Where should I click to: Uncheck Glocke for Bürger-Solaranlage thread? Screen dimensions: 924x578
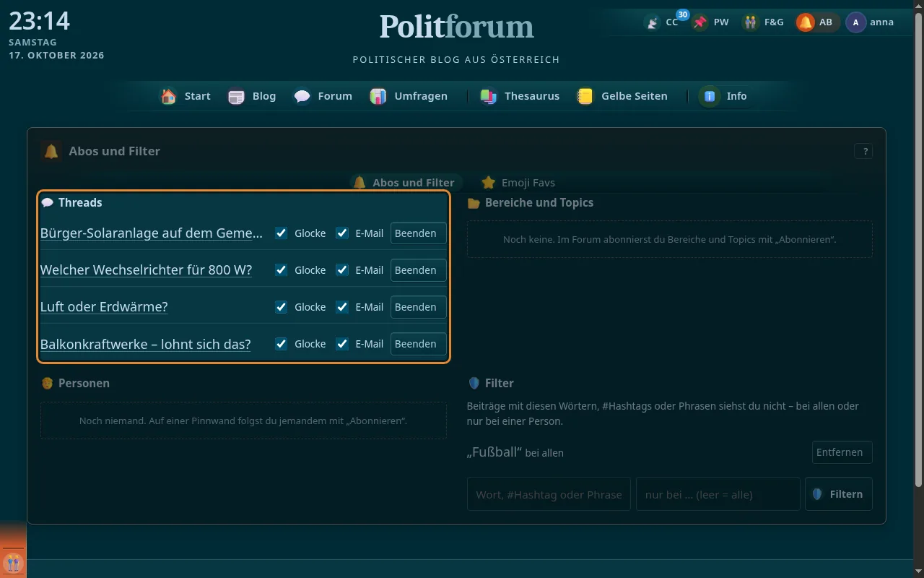(x=282, y=233)
